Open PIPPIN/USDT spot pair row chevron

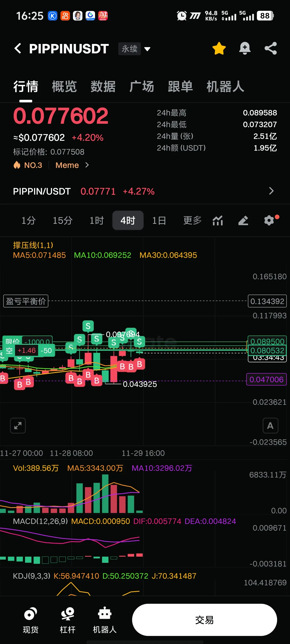(271, 191)
